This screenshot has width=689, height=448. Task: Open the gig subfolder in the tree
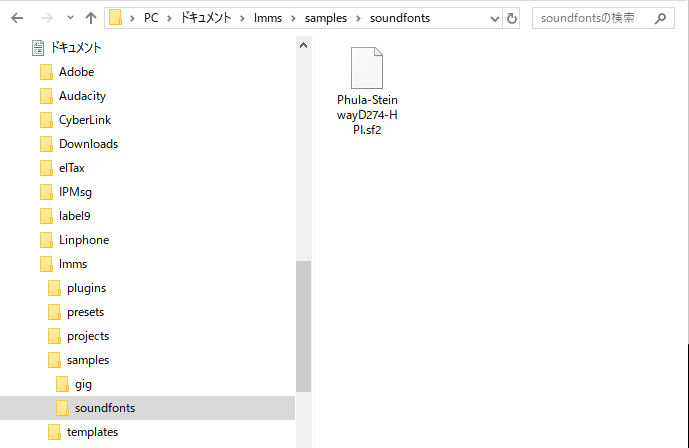coord(83,384)
